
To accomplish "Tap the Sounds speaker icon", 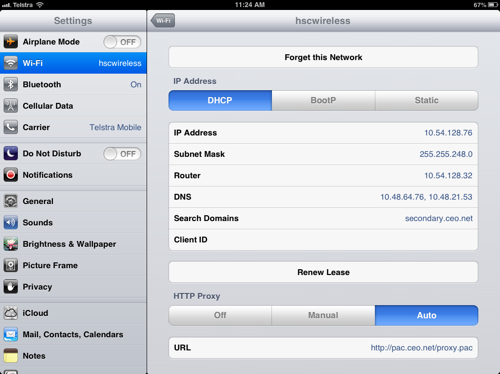I will (11, 222).
